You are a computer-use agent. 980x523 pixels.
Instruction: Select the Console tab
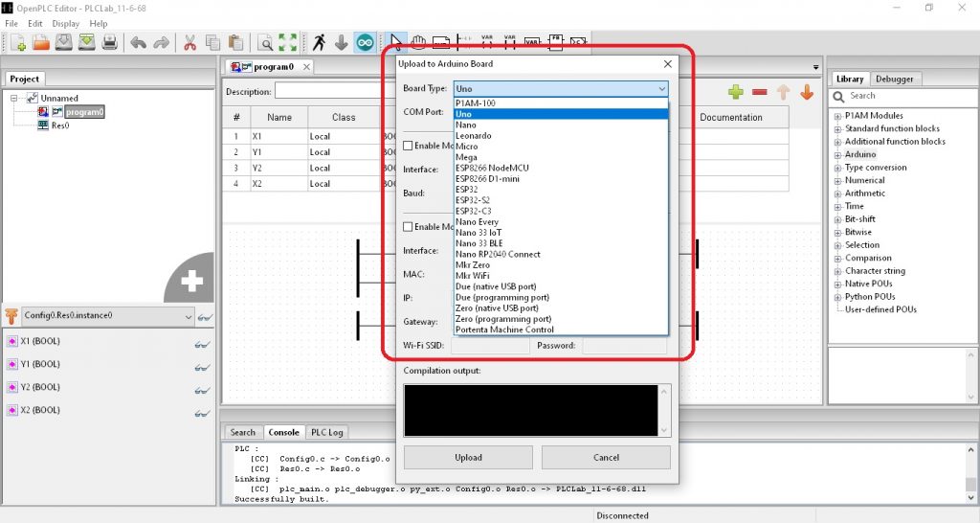pos(283,432)
